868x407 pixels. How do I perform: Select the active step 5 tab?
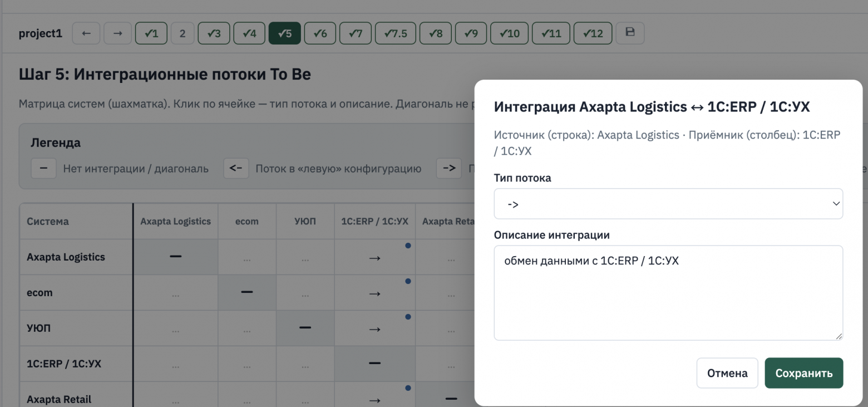pyautogui.click(x=284, y=33)
